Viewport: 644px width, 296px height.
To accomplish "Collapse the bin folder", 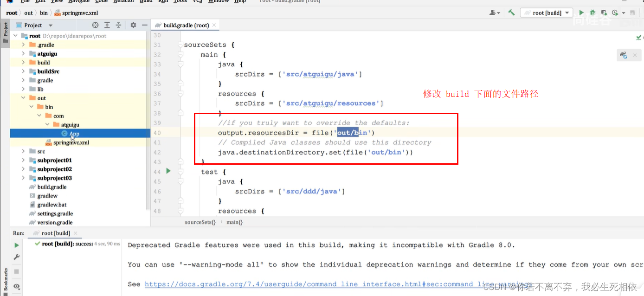I will tap(32, 107).
